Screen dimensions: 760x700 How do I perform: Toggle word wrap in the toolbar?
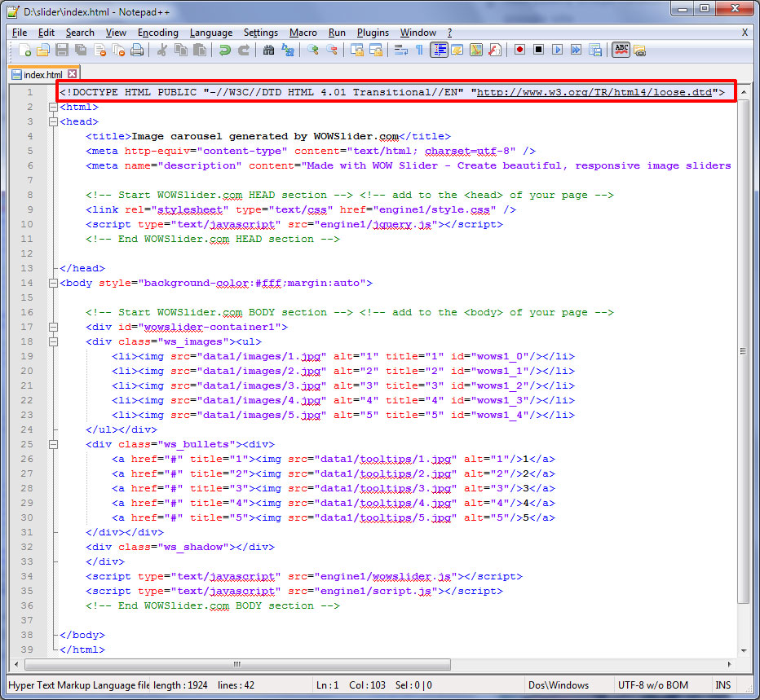[x=400, y=50]
